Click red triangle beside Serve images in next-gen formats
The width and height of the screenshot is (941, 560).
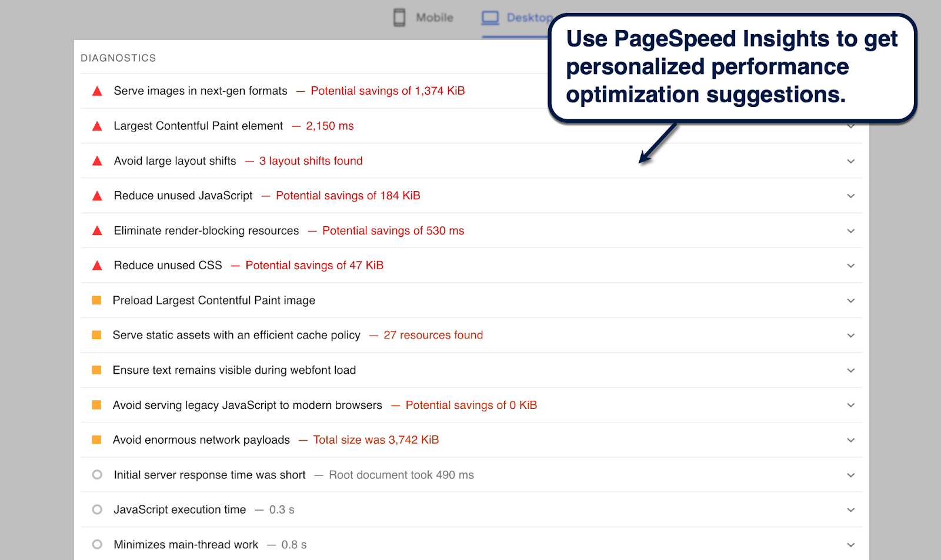point(98,91)
